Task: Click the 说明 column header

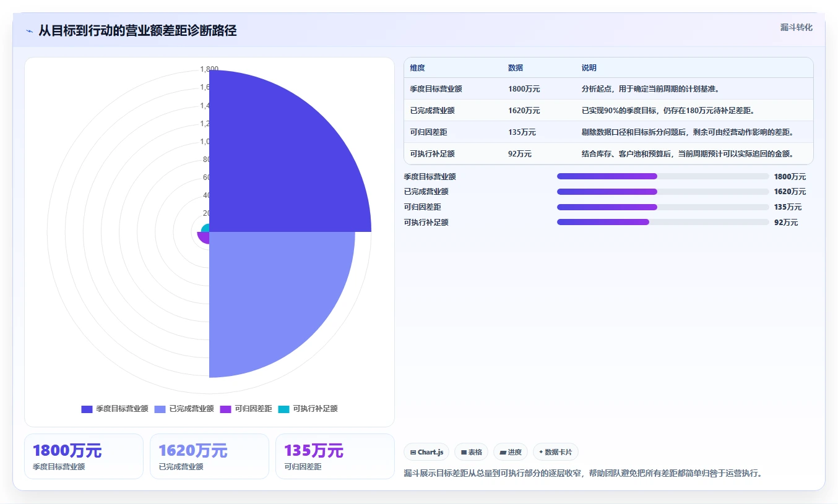Action: (589, 68)
